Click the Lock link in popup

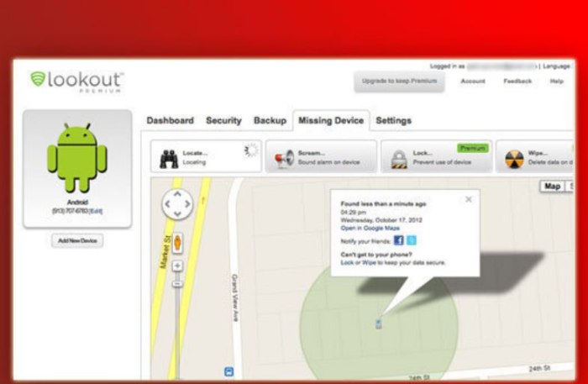click(x=347, y=262)
